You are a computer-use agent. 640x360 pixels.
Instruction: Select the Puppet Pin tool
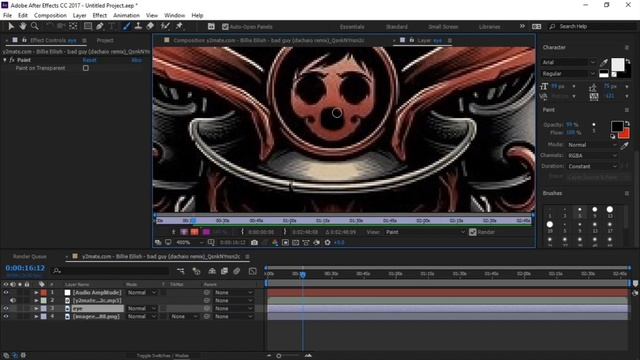point(179,27)
